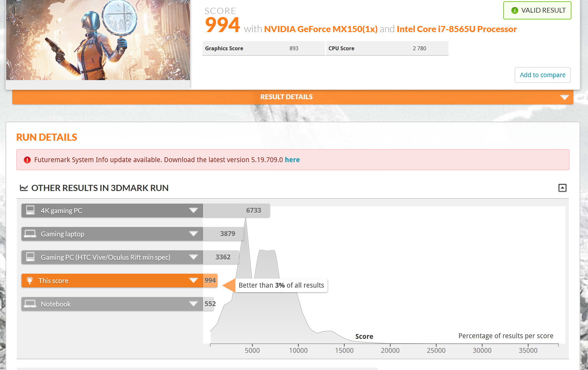This screenshot has height=370, width=588.
Task: Click the Notebook laptop icon
Action: coord(30,304)
